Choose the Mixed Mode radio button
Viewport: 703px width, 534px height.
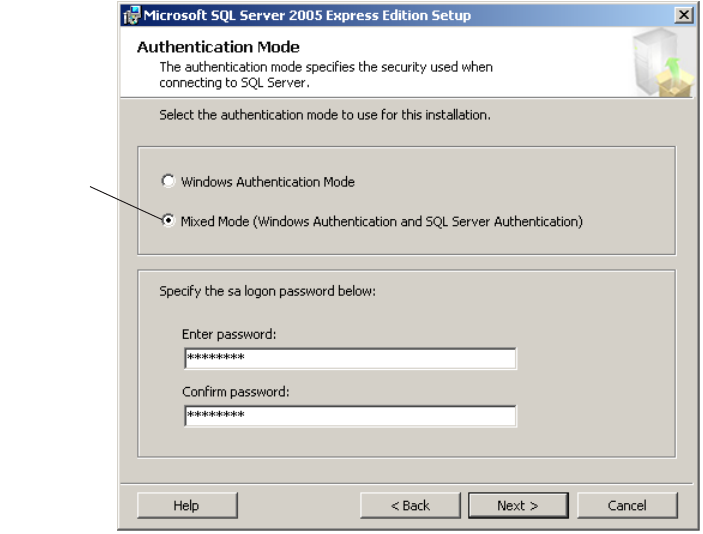[168, 221]
